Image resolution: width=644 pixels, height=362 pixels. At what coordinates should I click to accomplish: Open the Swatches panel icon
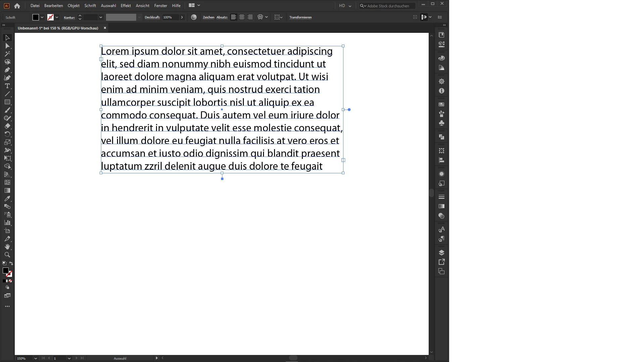(441, 105)
